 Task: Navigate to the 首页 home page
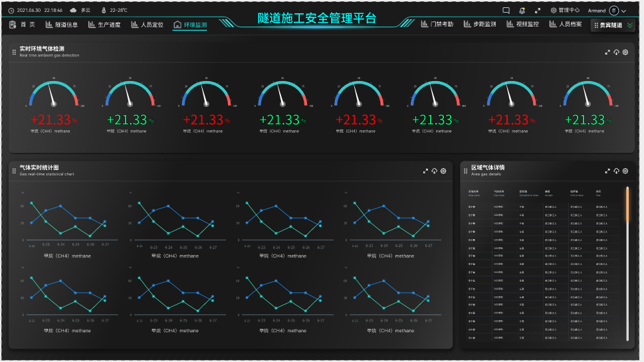coord(23,25)
